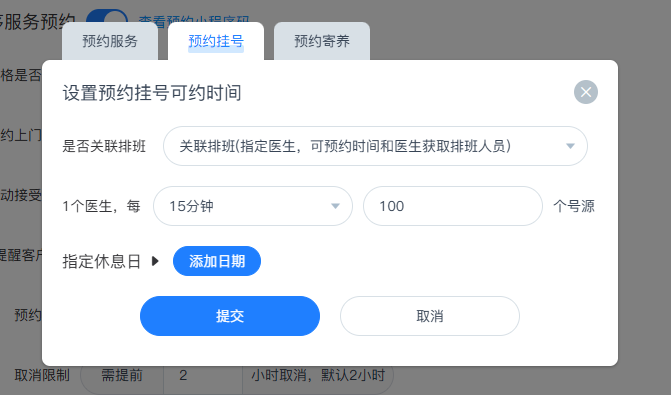The width and height of the screenshot is (671, 395).
Task: Select the 预约挂号 tab
Action: click(216, 42)
